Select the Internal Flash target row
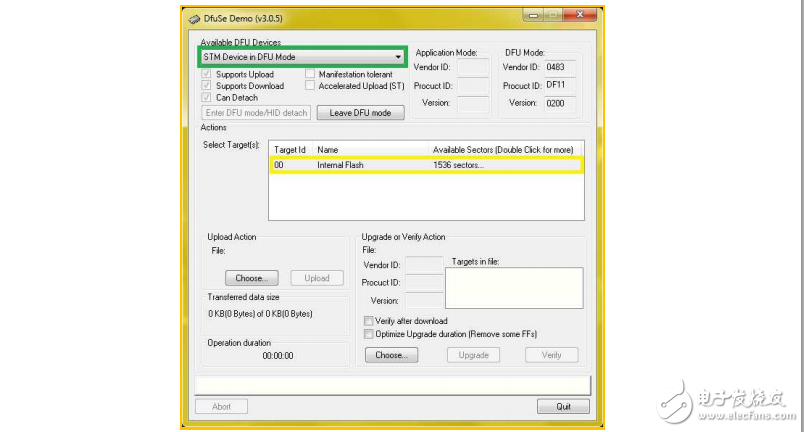 point(425,165)
